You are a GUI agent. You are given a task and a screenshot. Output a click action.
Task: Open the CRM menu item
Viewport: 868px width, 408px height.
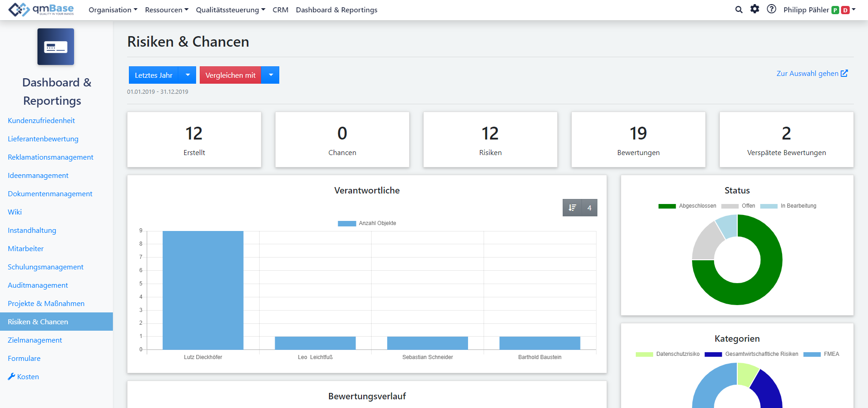[280, 10]
